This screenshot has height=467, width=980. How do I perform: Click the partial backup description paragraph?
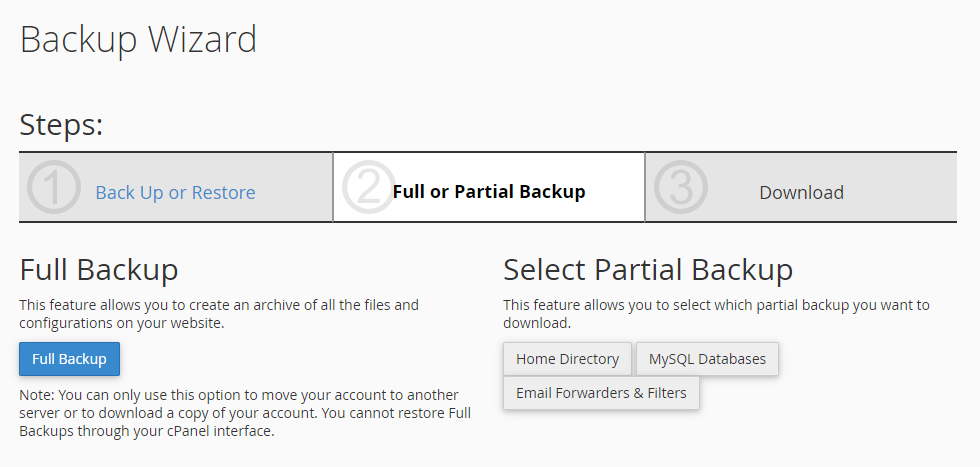(716, 313)
